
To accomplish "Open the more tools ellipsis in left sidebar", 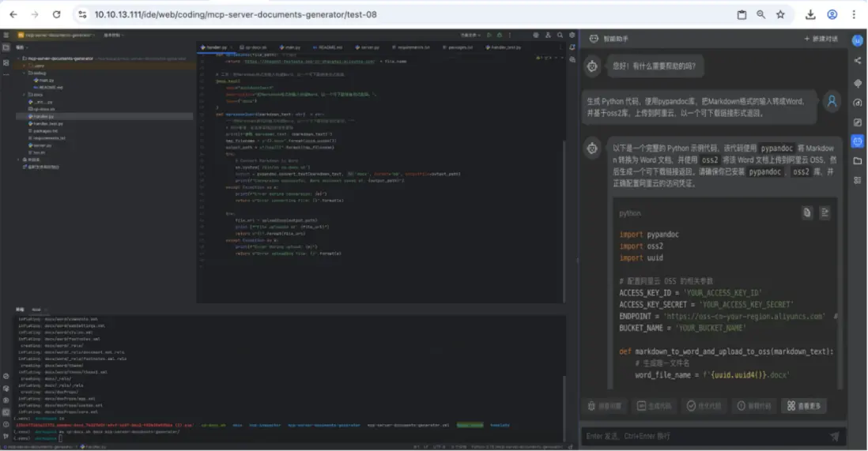I will coord(6,75).
